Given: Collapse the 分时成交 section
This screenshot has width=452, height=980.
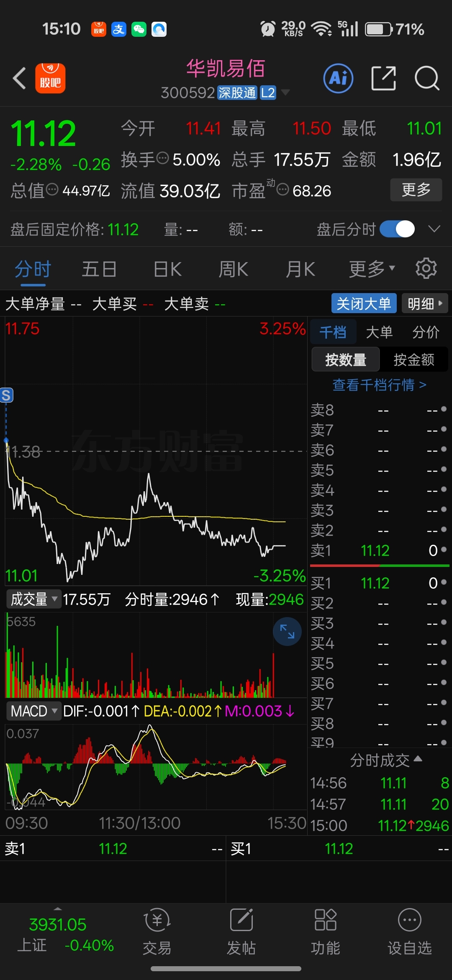Looking at the screenshot, I should click(x=385, y=760).
